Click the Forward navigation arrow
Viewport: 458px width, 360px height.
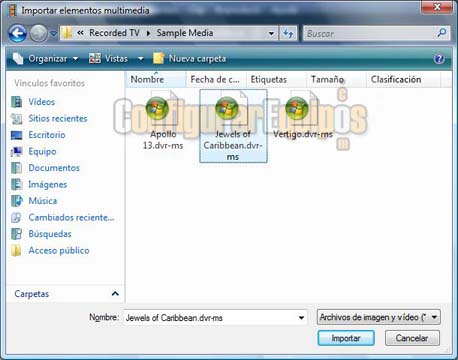pos(39,33)
